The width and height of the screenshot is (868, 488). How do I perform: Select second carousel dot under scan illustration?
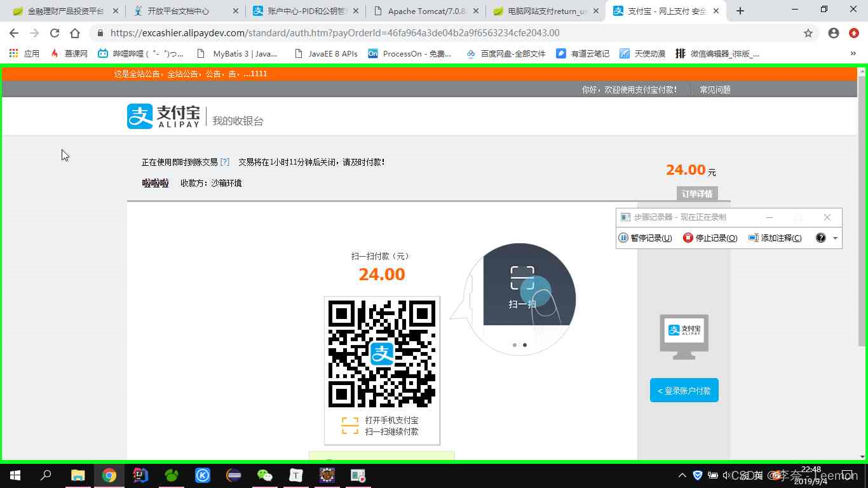(x=525, y=345)
